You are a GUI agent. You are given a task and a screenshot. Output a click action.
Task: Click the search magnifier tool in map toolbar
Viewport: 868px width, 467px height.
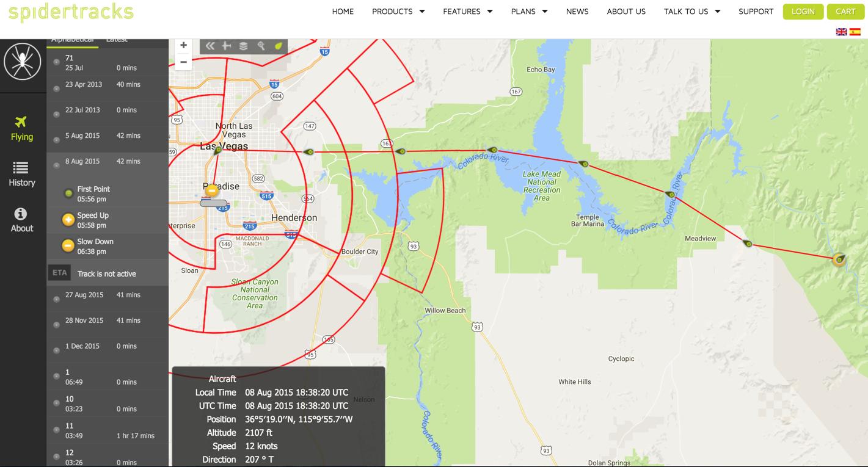coord(261,46)
